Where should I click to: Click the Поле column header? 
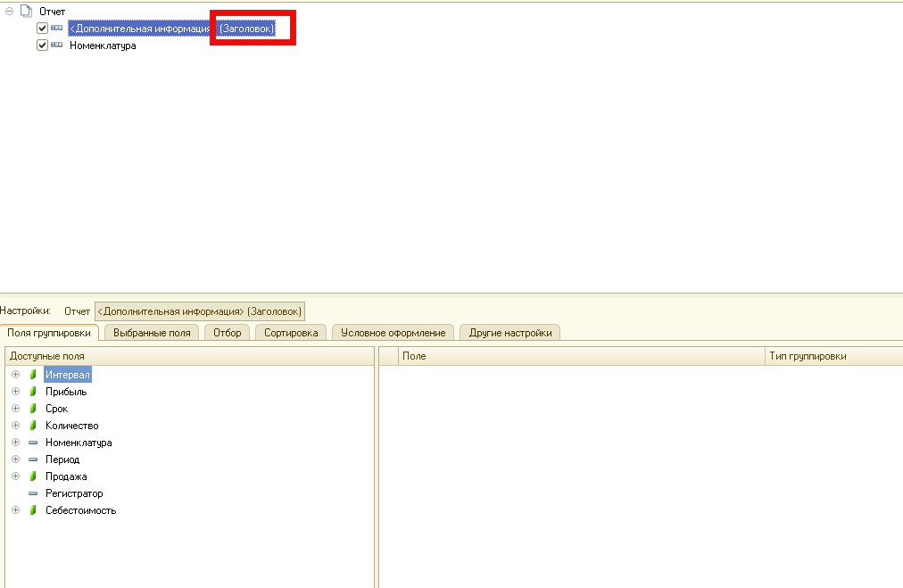click(x=581, y=356)
